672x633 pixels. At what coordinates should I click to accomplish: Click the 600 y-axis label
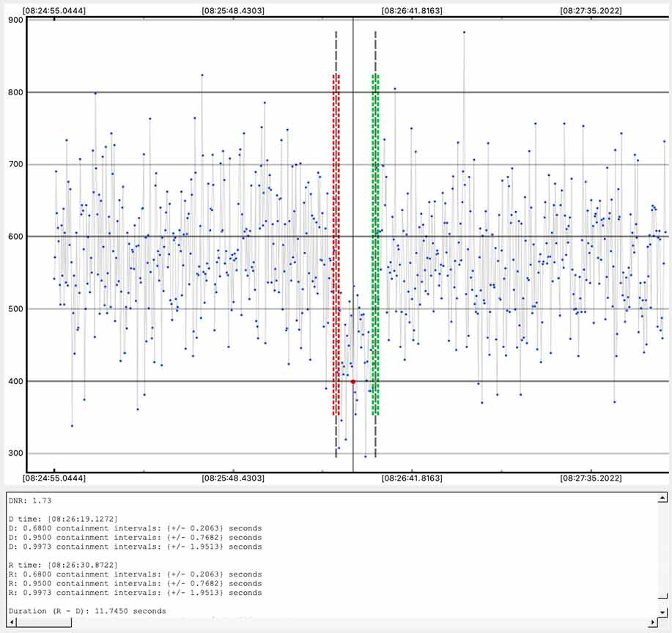pos(15,237)
